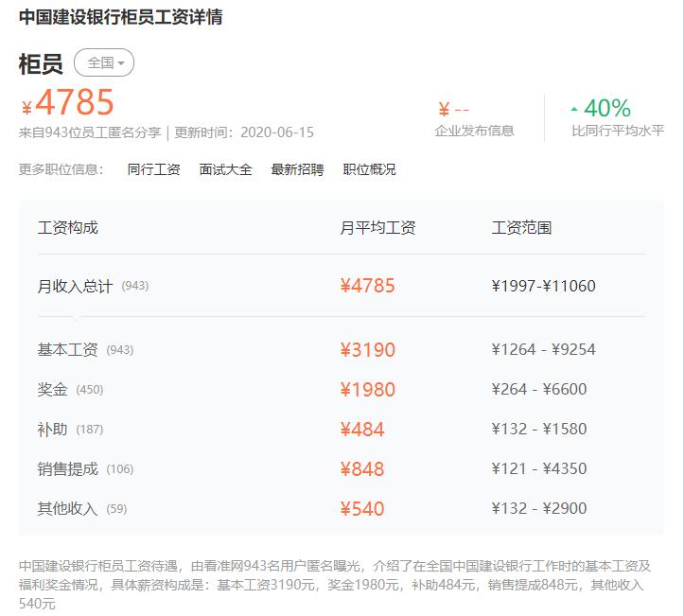Click the 来自943位员工匿名分享 text
684x616 pixels.
90,132
